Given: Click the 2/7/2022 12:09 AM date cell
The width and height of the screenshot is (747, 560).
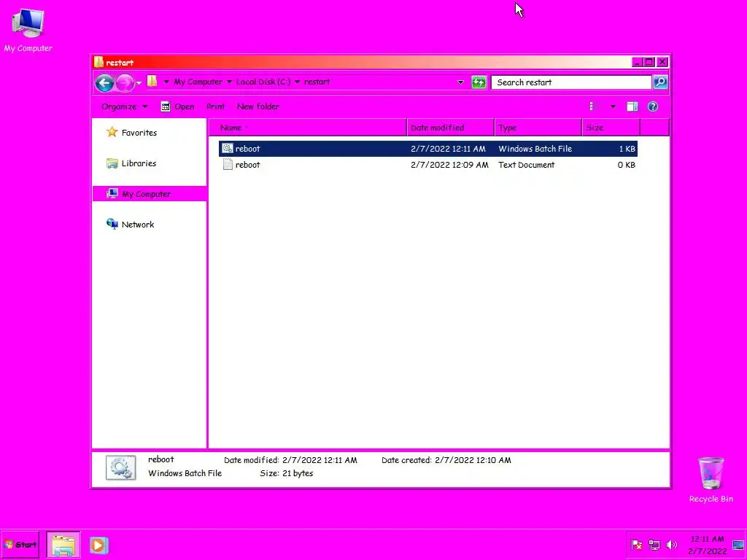Looking at the screenshot, I should click(449, 165).
